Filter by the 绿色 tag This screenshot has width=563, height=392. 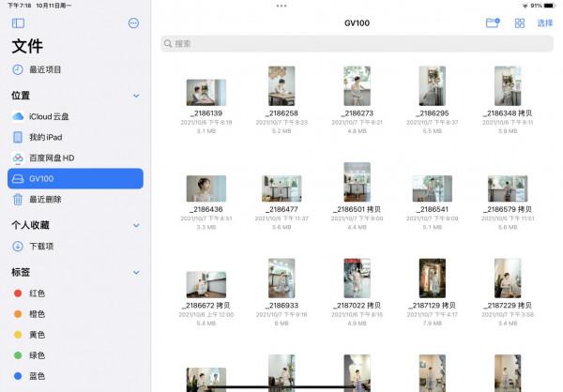(37, 355)
